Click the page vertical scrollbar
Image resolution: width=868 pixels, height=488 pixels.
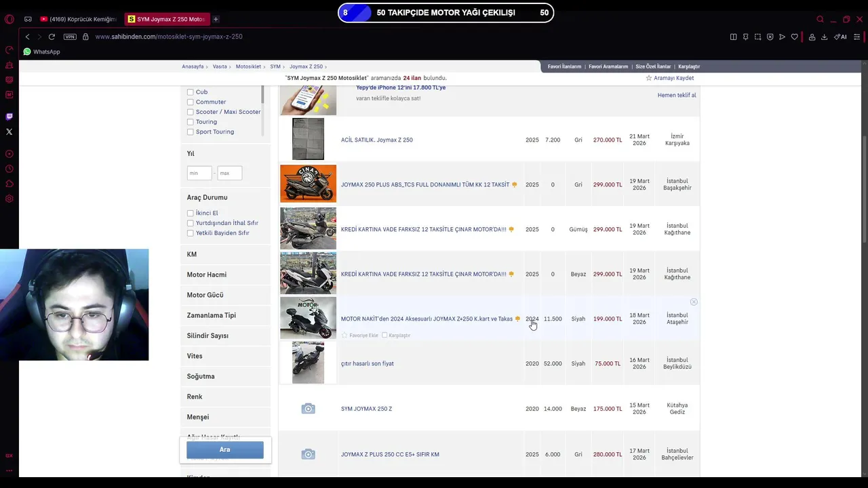pos(864,190)
